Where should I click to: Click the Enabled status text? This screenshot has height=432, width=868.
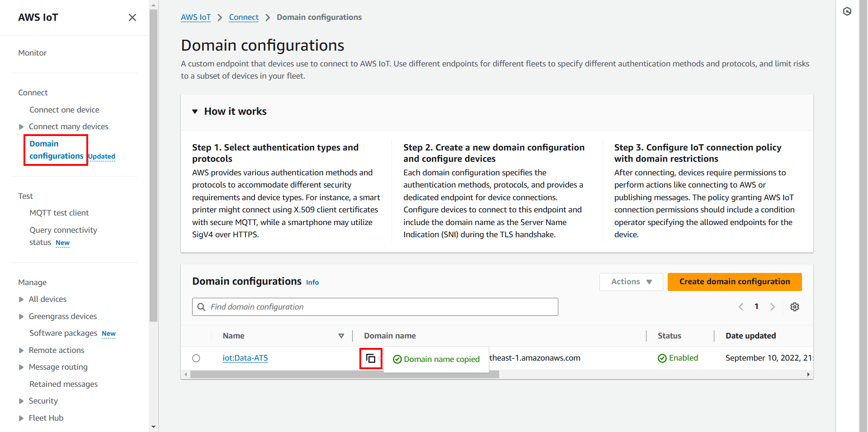click(x=684, y=358)
